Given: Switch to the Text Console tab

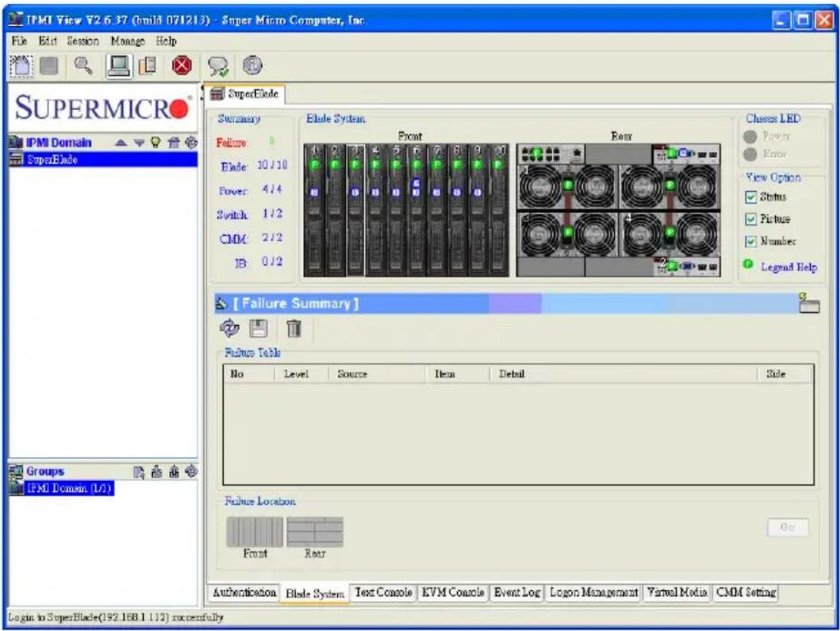Looking at the screenshot, I should tap(382, 592).
